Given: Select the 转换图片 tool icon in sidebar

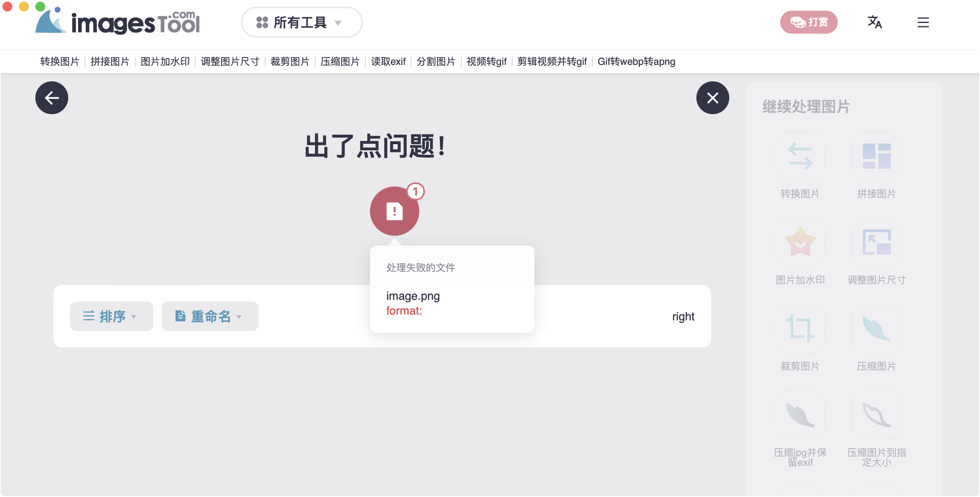Looking at the screenshot, I should (800, 156).
